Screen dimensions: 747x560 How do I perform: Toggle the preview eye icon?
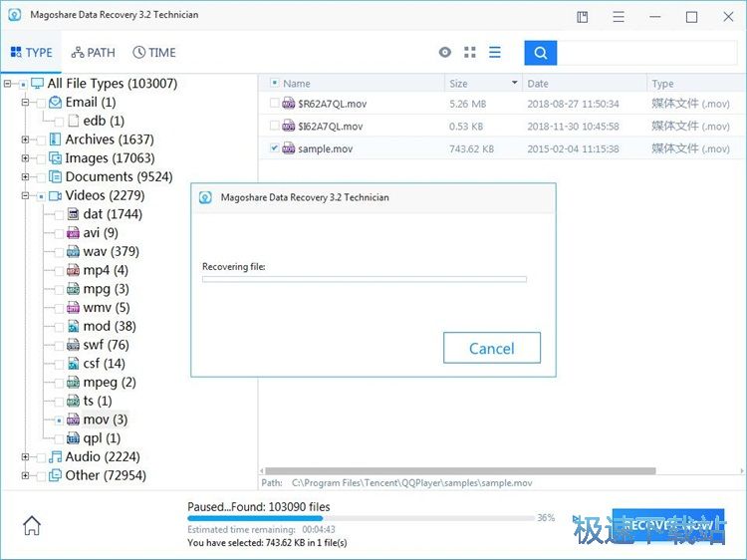click(445, 52)
